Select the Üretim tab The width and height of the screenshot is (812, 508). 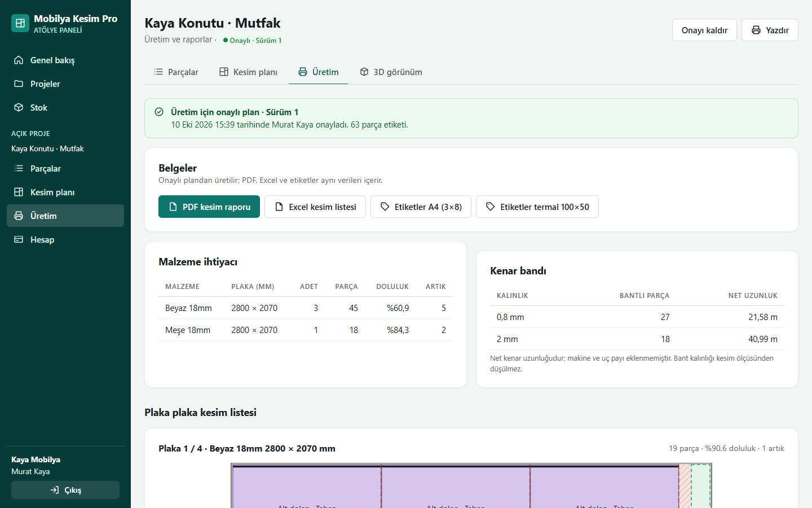tap(318, 72)
